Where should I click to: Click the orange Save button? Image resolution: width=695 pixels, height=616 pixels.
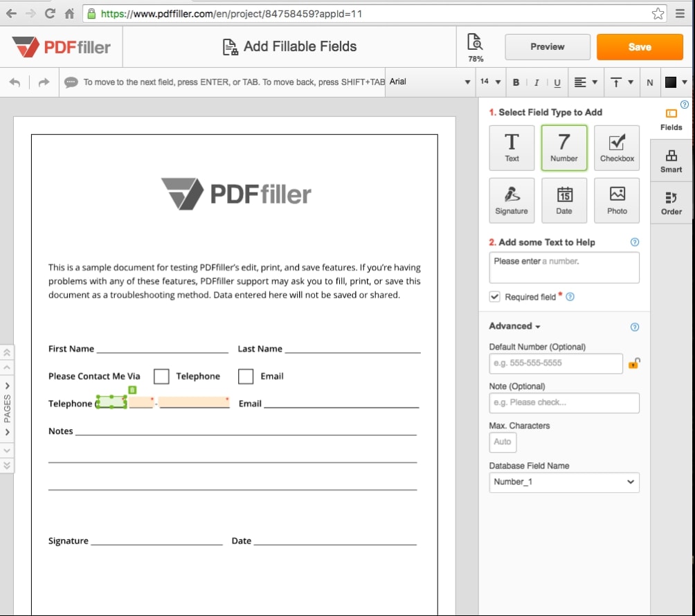(640, 47)
